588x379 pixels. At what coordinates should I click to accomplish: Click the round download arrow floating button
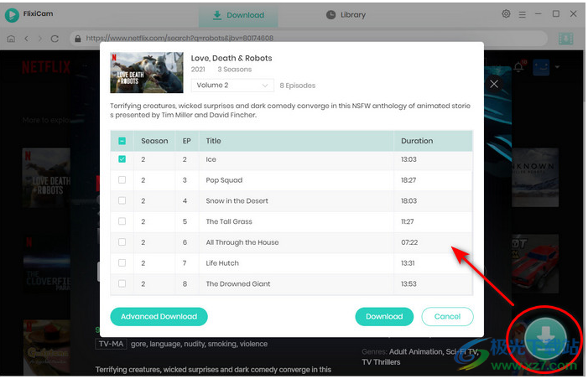(x=544, y=337)
